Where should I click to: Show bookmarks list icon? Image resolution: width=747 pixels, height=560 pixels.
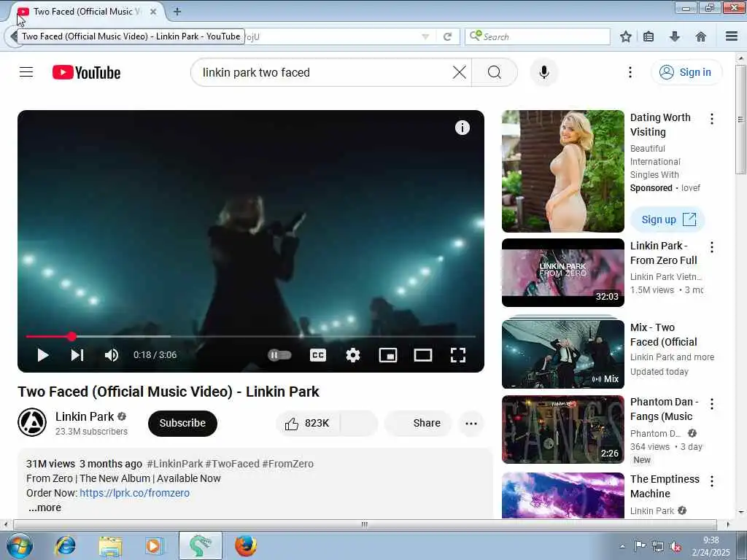click(x=649, y=36)
